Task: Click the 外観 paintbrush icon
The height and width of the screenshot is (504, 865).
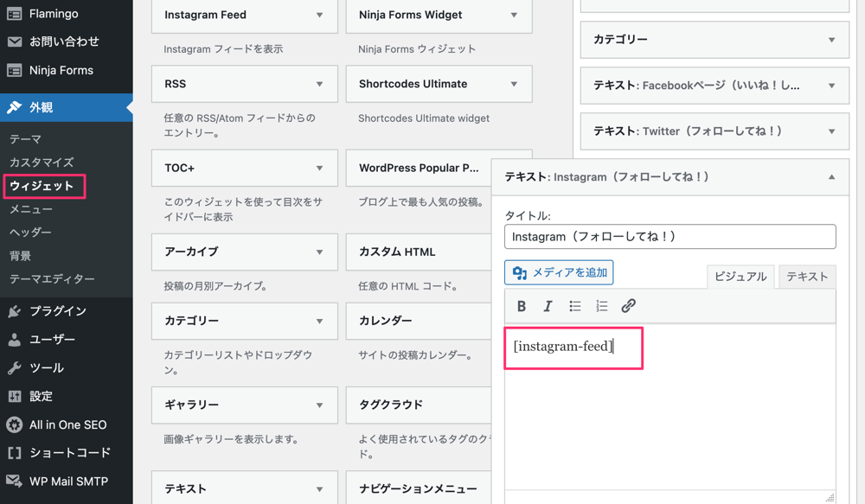Action: (15, 107)
